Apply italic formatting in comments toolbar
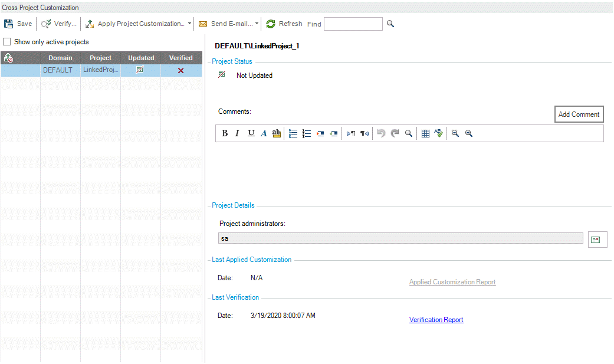This screenshot has height=364, width=614. (x=237, y=133)
